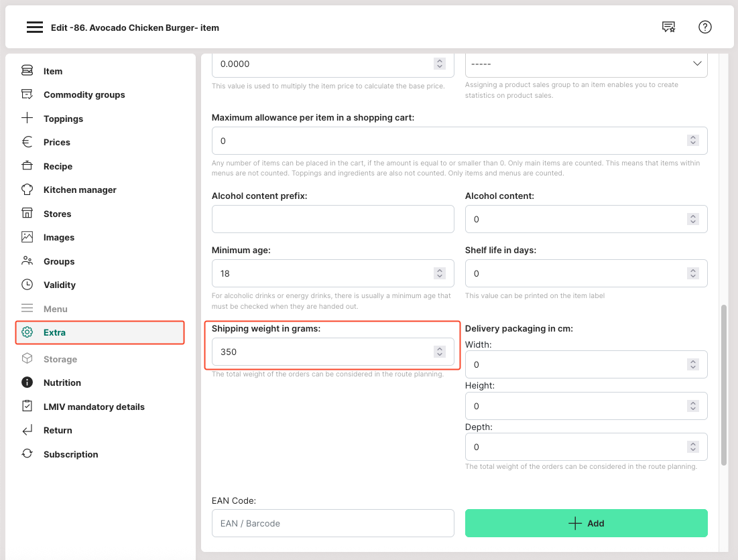Viewport: 738px width, 560px height.
Task: Click the Minimum age stepper arrows
Action: tap(440, 273)
